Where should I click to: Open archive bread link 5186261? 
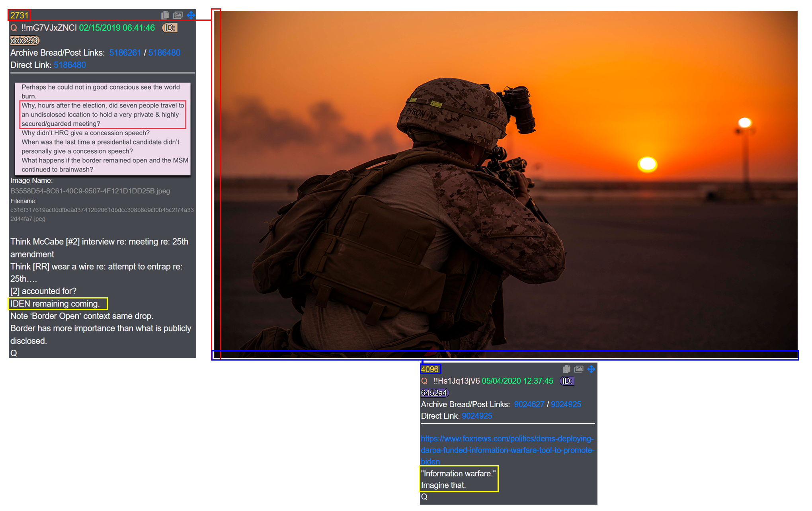pos(125,53)
